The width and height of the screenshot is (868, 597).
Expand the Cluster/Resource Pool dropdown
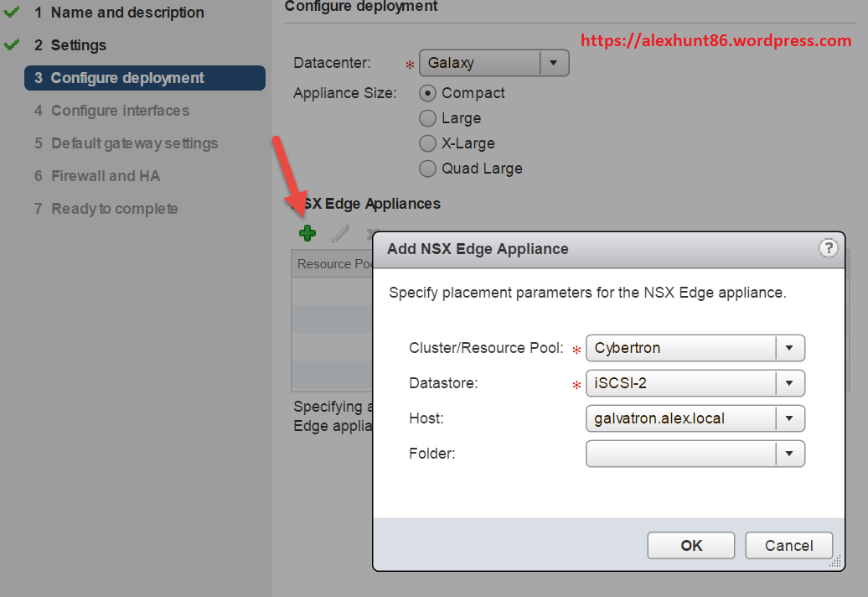click(788, 348)
